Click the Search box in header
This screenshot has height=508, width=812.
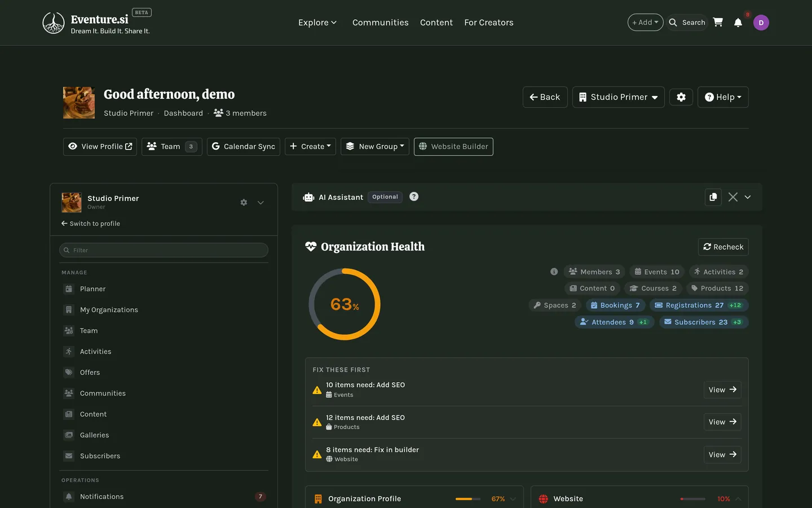pyautogui.click(x=687, y=23)
